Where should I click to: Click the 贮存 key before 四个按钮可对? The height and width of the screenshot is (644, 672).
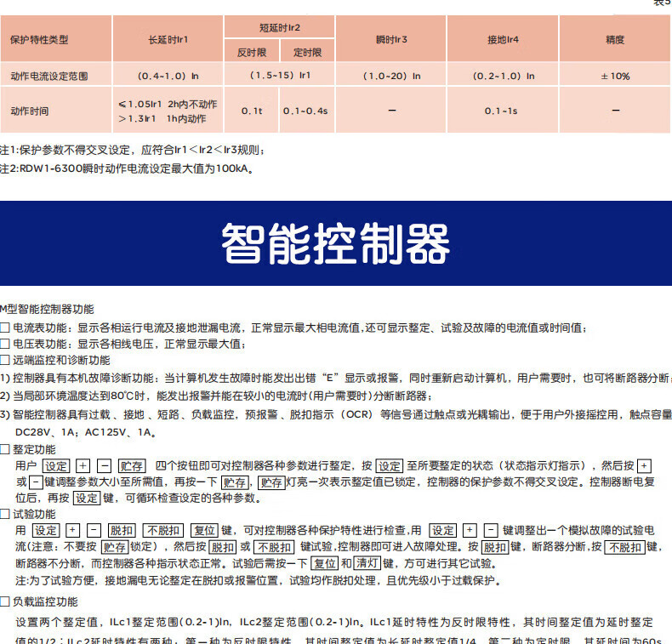[x=132, y=466]
